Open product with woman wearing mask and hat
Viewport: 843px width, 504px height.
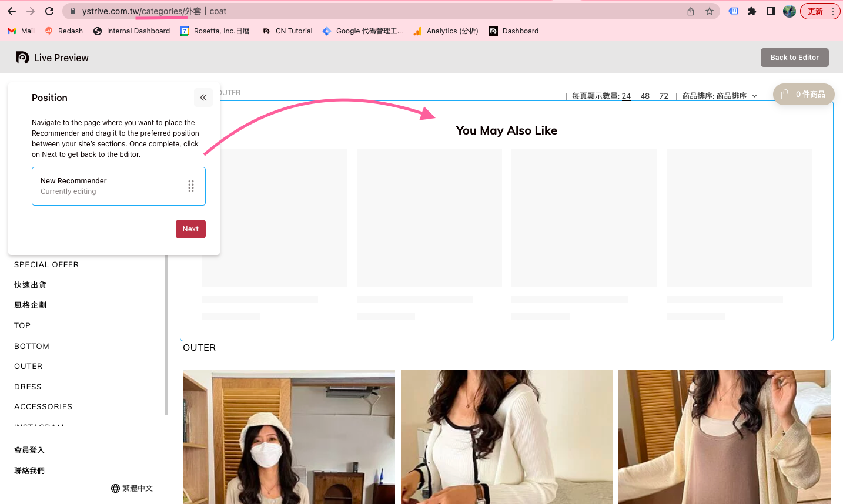pos(289,437)
